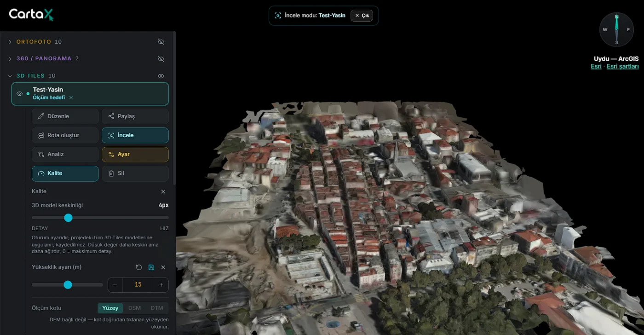Reset the Yükseklik ayarı value
This screenshot has width=644, height=335.
pos(139,267)
